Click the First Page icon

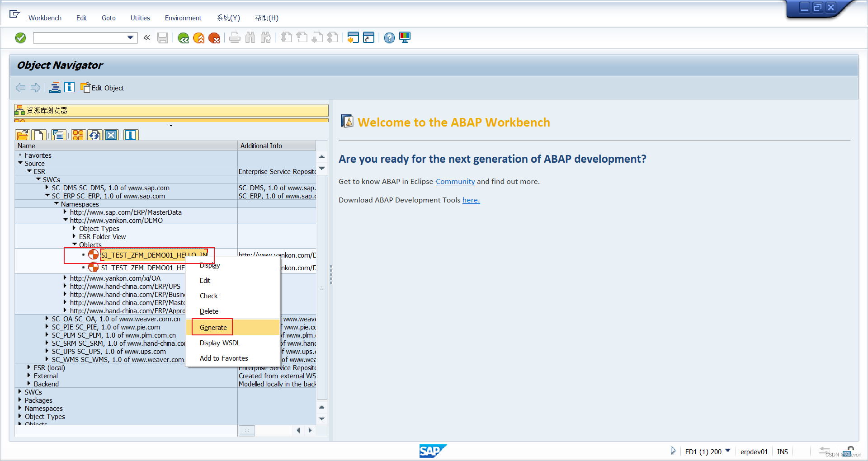[286, 38]
